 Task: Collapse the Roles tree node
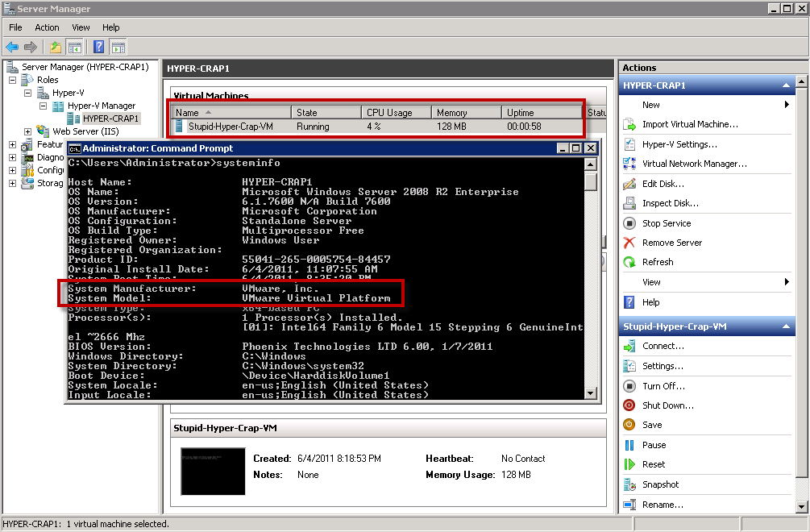point(12,80)
